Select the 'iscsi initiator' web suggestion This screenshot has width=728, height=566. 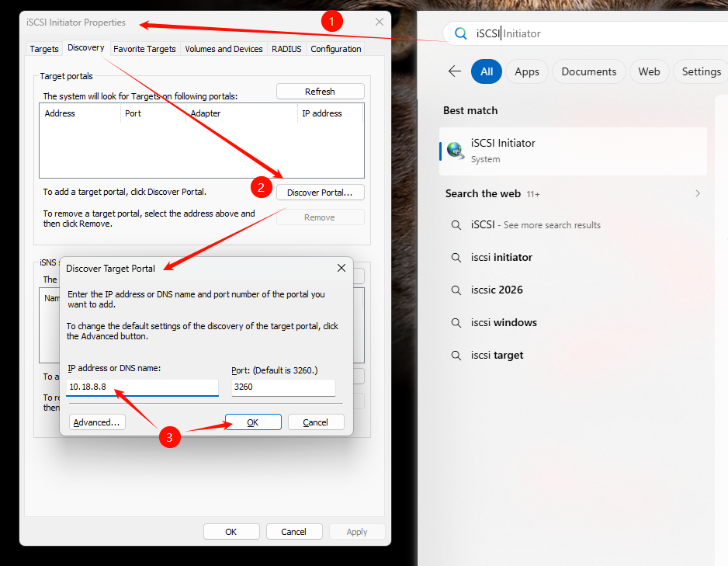pos(501,258)
